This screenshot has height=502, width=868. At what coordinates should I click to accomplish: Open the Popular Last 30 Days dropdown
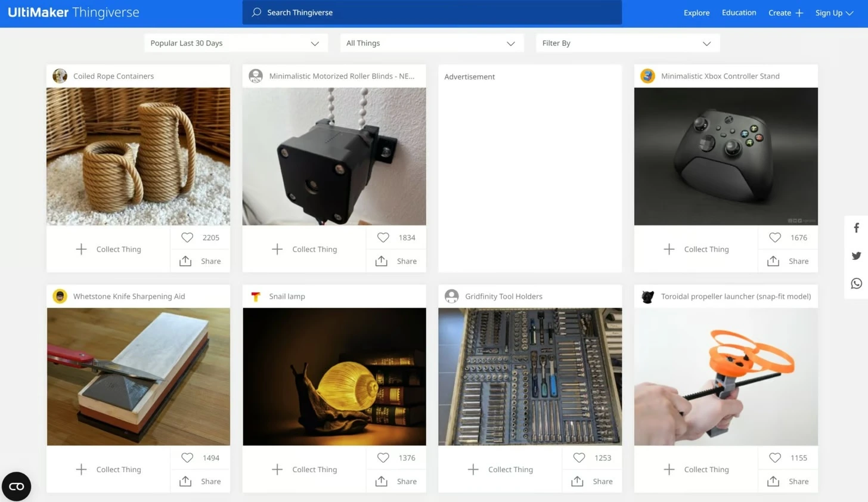click(x=235, y=43)
